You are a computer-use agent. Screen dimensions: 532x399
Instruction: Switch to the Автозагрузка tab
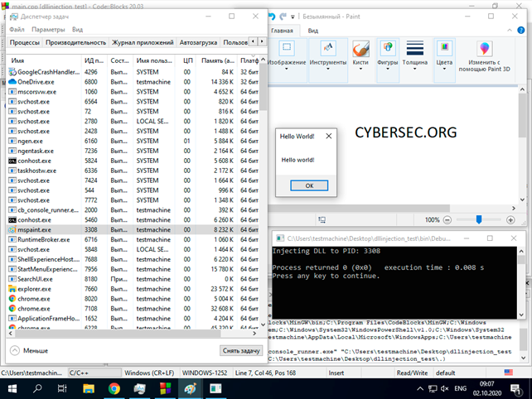198,42
